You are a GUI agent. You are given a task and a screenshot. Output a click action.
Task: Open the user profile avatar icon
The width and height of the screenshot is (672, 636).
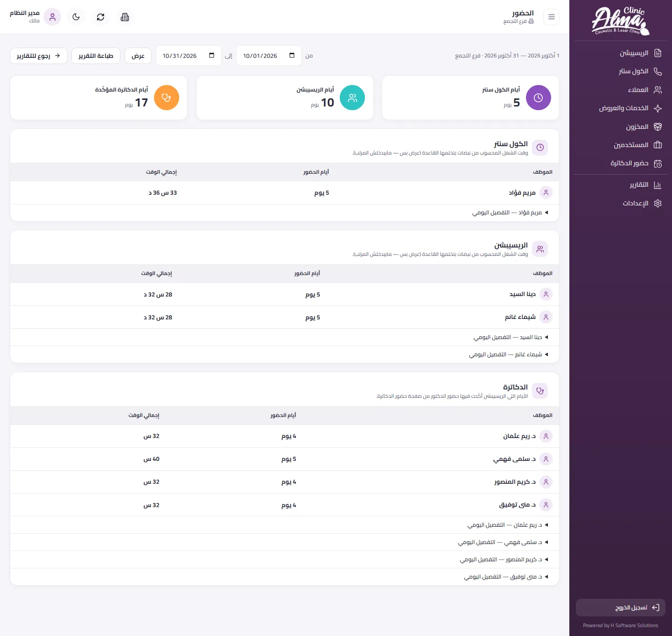pos(52,17)
